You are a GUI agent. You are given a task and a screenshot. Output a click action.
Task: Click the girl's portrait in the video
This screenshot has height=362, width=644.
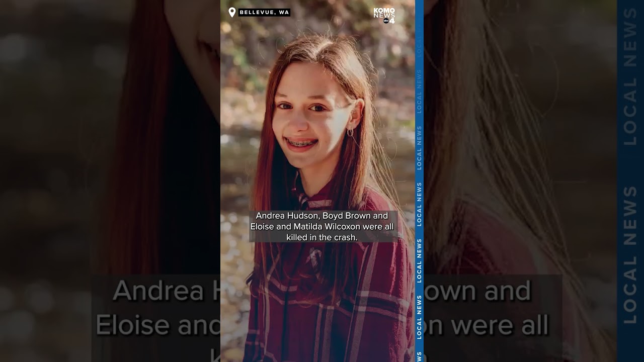pos(318,181)
